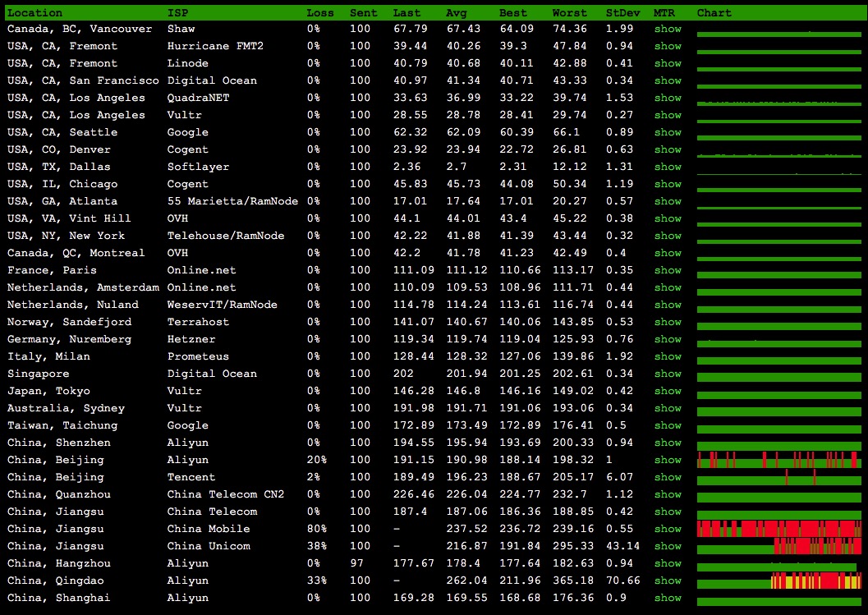Click show link for Chicago Cogent row
Screen dimensions: 868x615
click(668, 184)
